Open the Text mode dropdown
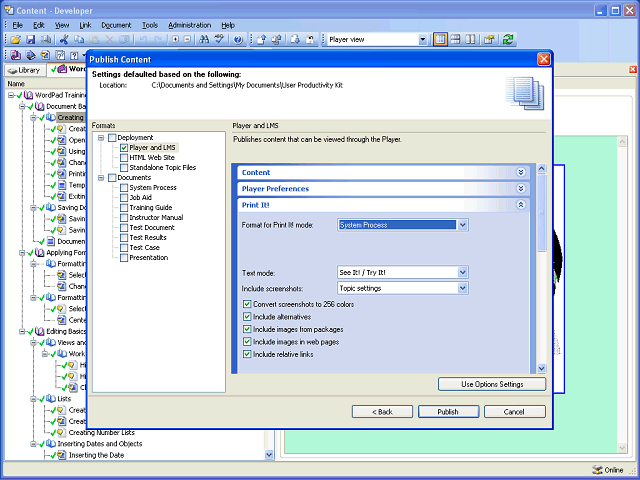Screen dimensions: 640x480 pyautogui.click(x=462, y=272)
